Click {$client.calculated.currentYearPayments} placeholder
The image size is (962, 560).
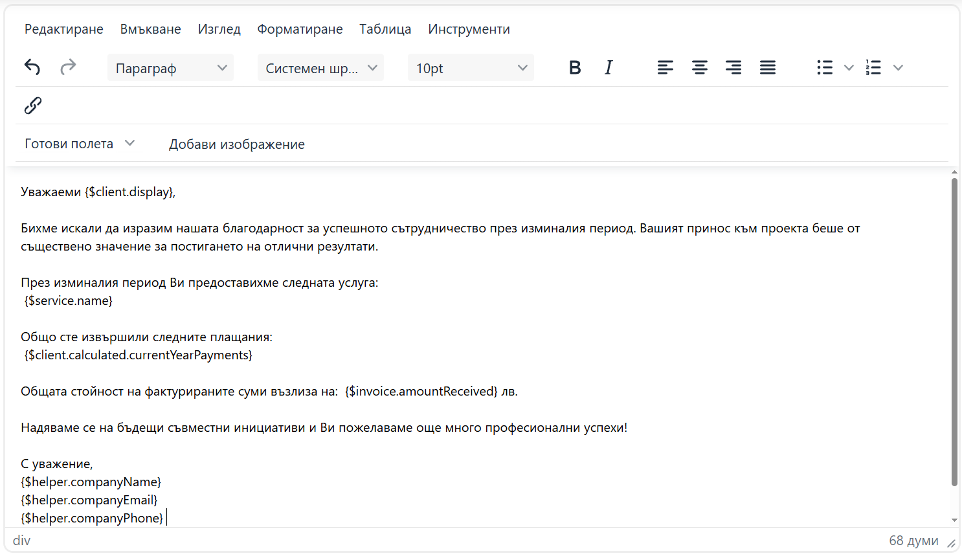(139, 355)
